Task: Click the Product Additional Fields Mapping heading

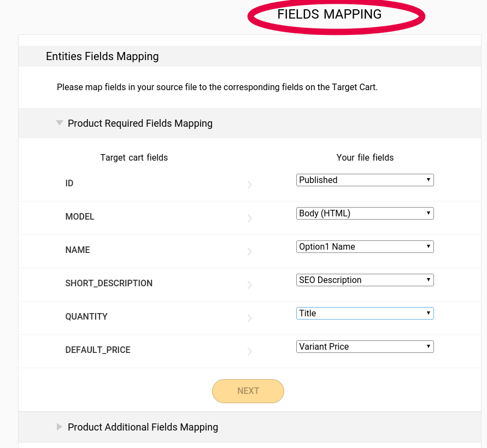Action: (x=143, y=427)
